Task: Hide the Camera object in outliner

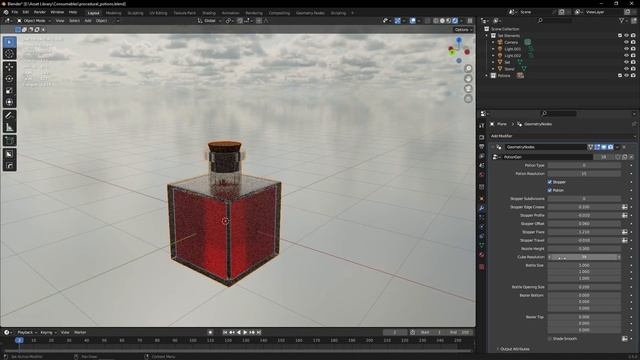Action: pos(626,42)
